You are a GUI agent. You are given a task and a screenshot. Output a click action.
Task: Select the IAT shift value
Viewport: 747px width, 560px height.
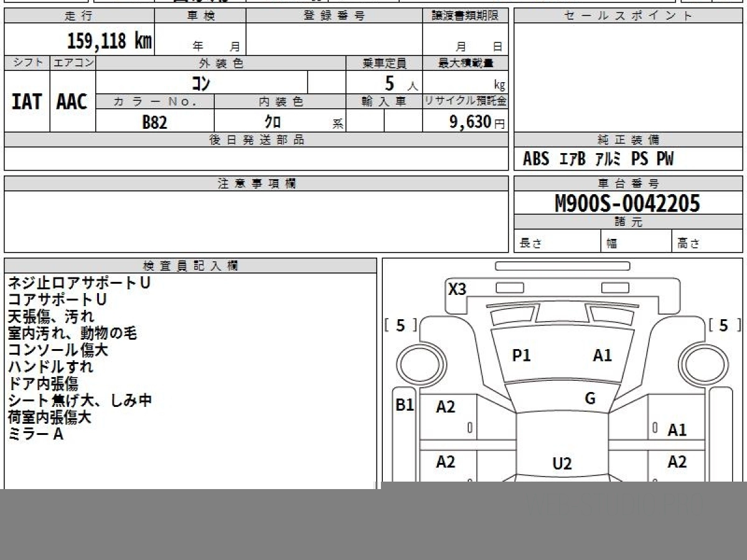[x=27, y=102]
